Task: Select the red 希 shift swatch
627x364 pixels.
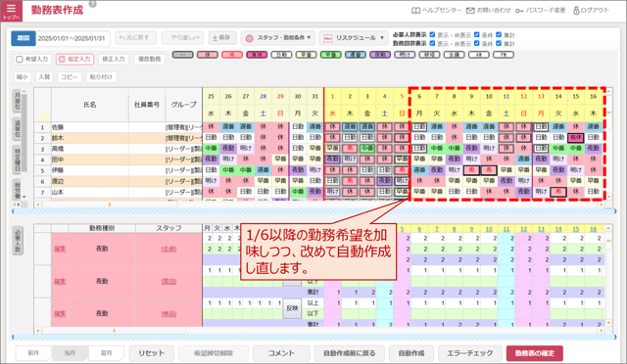Action: tap(232, 55)
